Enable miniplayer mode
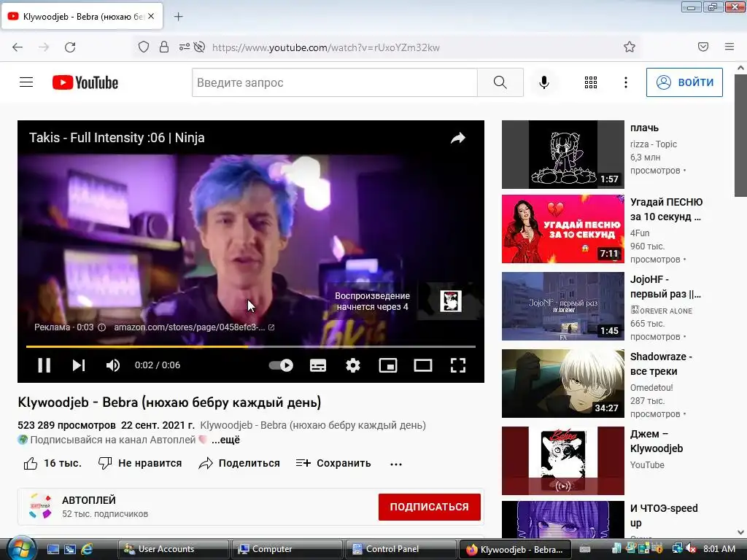Screen dimensions: 747x560 click(388, 365)
